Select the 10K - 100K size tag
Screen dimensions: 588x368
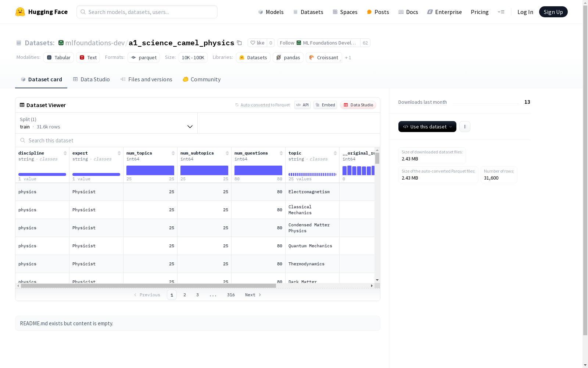point(193,57)
